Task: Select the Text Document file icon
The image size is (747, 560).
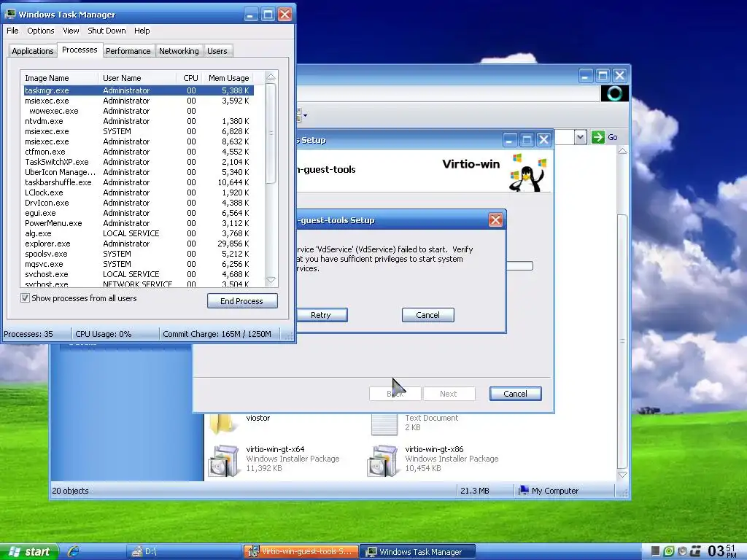Action: pyautogui.click(x=384, y=424)
